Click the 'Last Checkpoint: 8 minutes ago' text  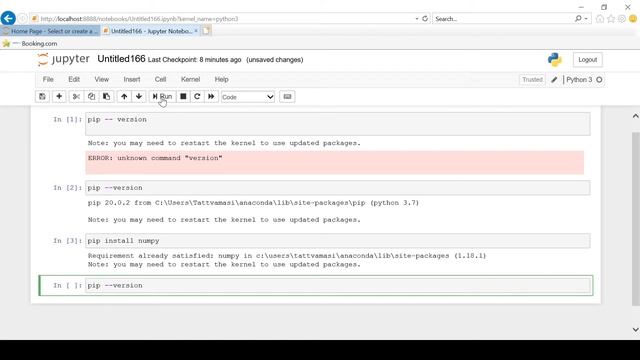(x=194, y=60)
